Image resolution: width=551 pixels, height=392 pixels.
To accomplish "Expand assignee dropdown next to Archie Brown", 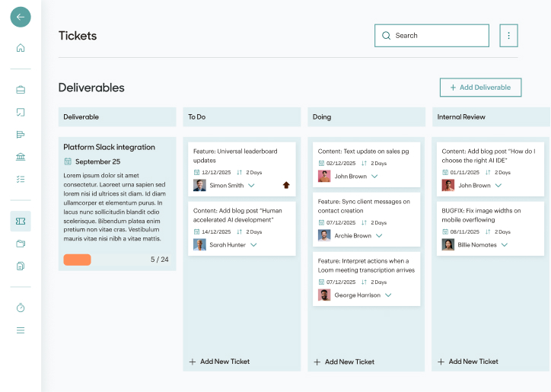I will coord(379,235).
